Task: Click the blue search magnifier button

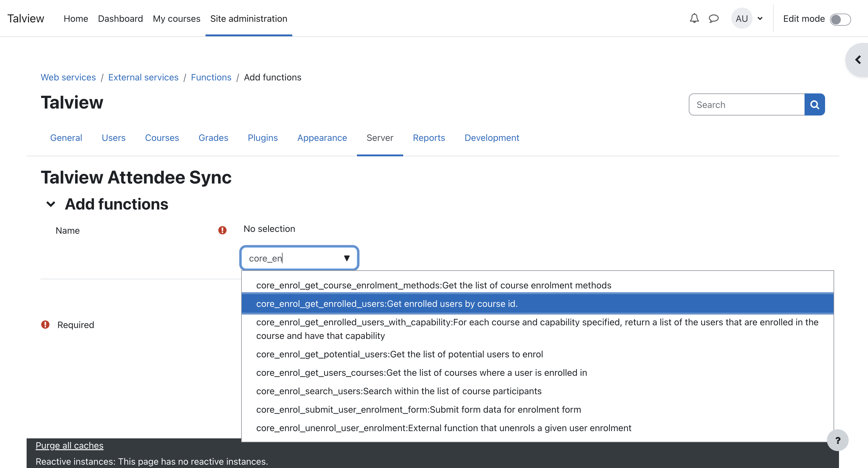Action: [x=815, y=105]
